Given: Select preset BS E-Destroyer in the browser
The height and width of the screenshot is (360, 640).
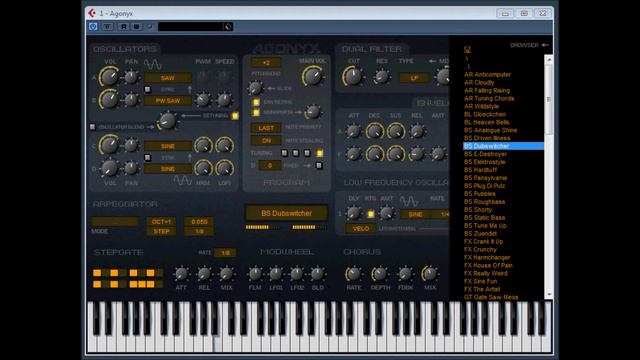Looking at the screenshot, I should pyautogui.click(x=485, y=154).
